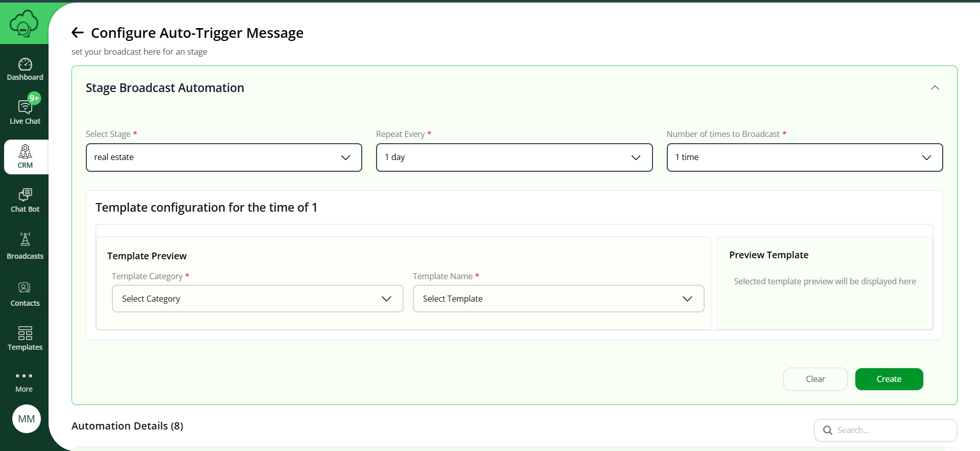Go to Broadcasts in the sidebar
Screen dimensions: 980x451
click(25, 245)
